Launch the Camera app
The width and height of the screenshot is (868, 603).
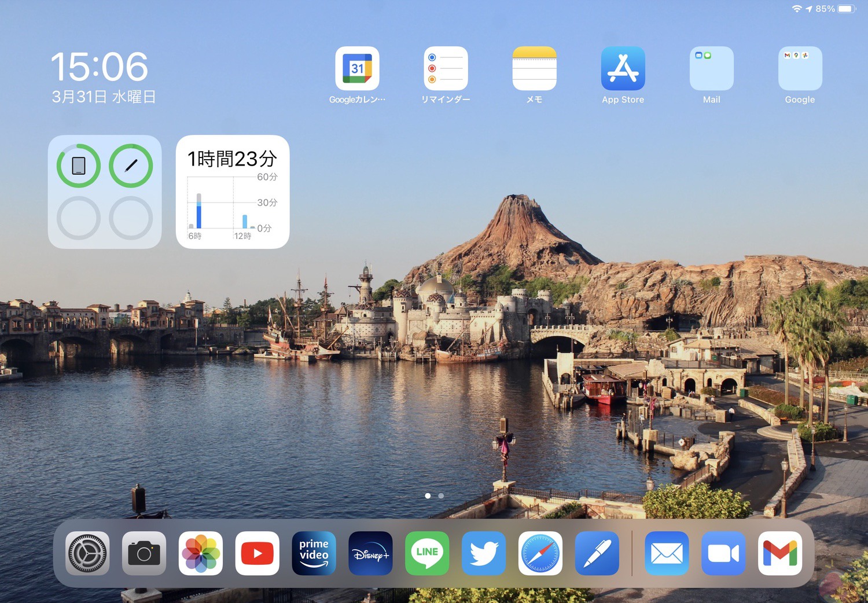pyautogui.click(x=144, y=553)
